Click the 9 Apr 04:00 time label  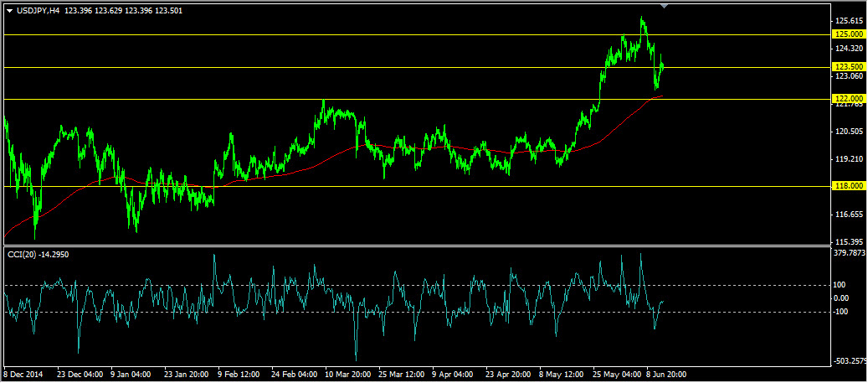tap(454, 374)
